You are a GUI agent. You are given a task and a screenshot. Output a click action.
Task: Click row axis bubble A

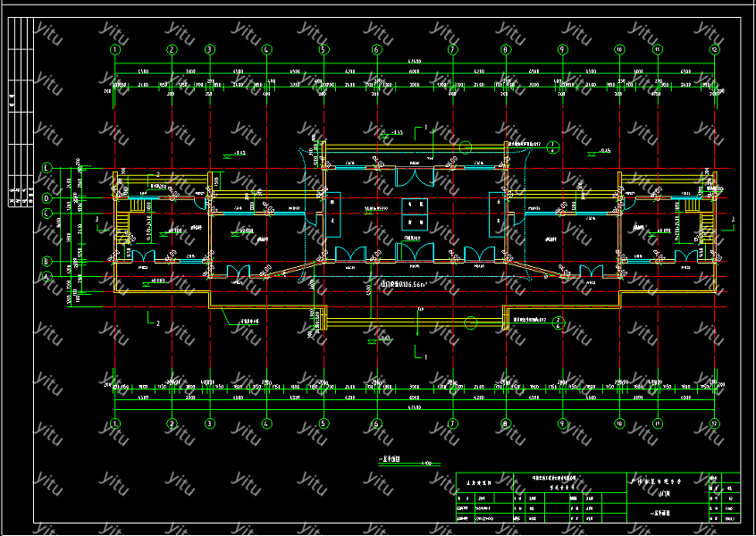pos(46,277)
